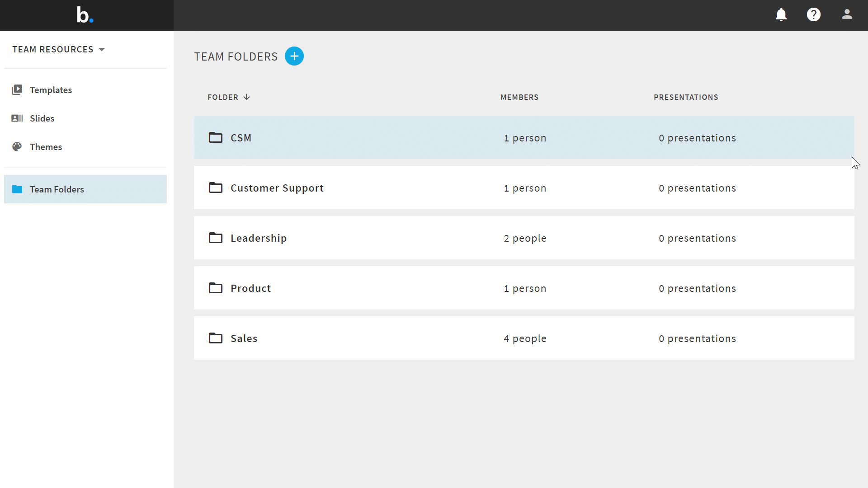The width and height of the screenshot is (868, 488).
Task: Open the help question mark icon
Action: (x=814, y=15)
